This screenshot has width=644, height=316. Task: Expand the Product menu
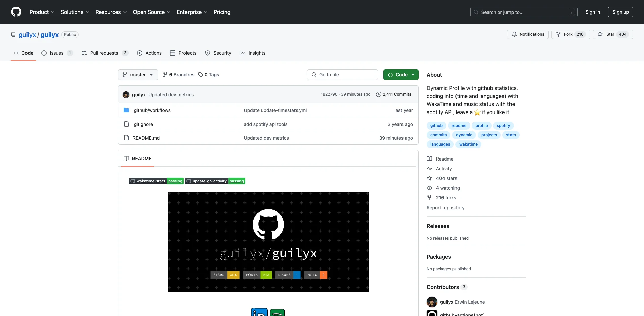click(x=42, y=12)
